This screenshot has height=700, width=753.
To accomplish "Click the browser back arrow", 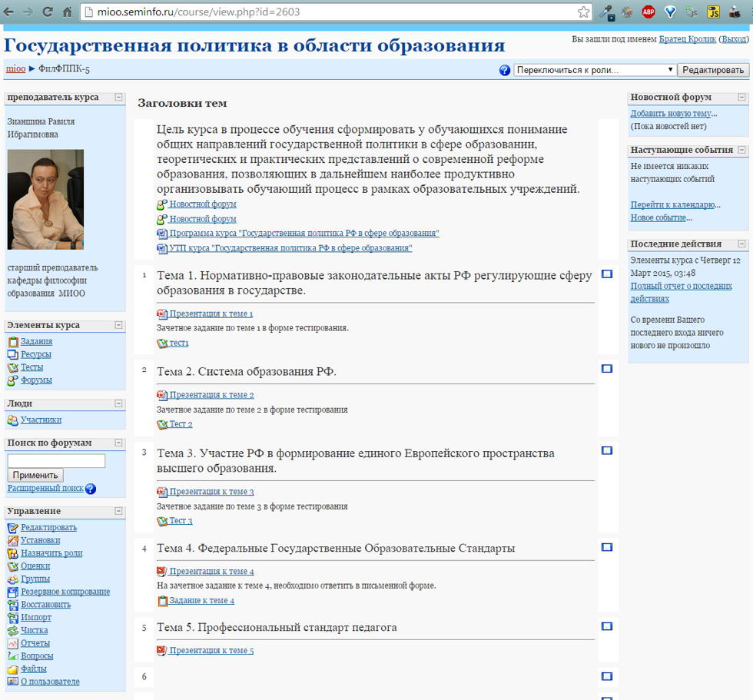I will click(8, 12).
